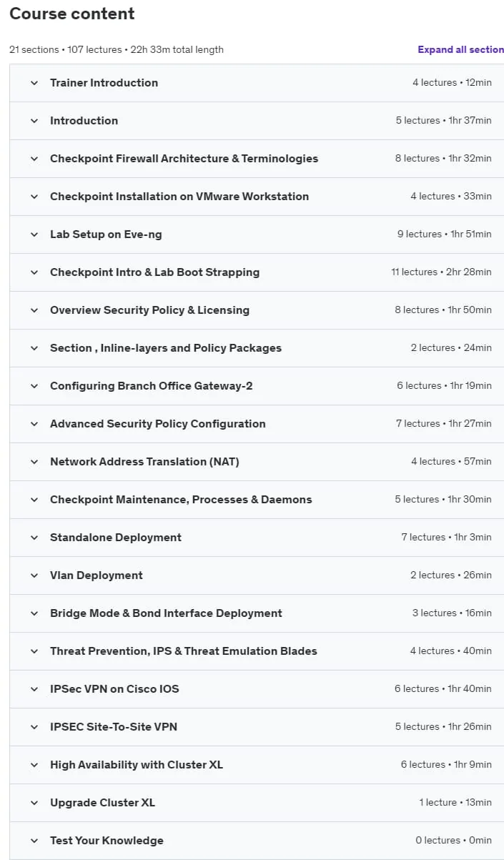
Task: Open Configuring Branch Office Gateway-2 section
Action: click(x=257, y=386)
